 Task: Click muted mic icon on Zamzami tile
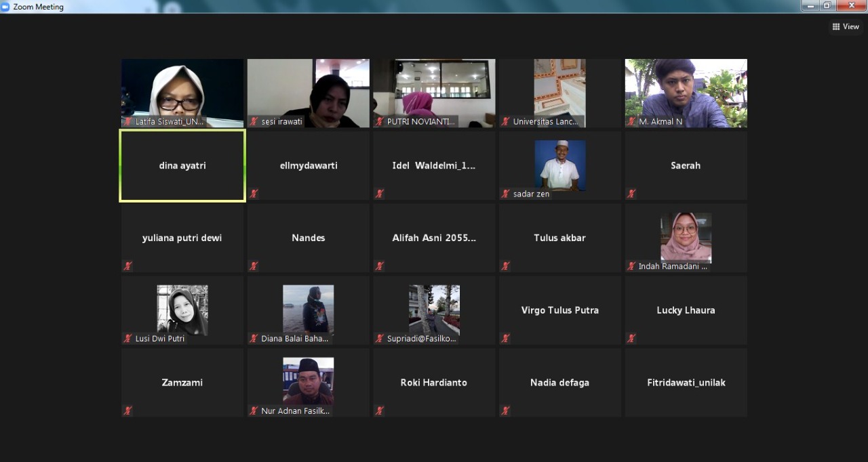tap(127, 411)
